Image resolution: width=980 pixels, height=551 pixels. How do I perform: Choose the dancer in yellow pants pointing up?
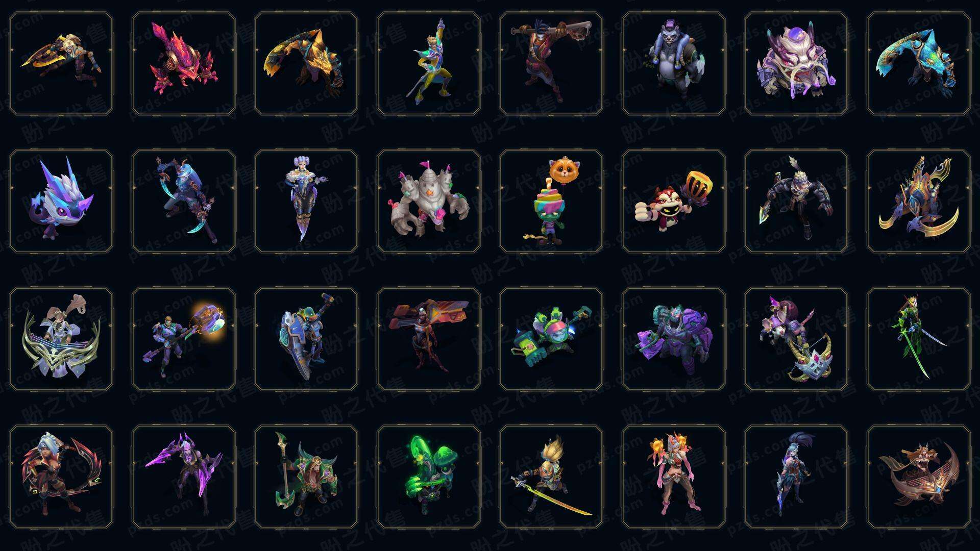pos(429,64)
